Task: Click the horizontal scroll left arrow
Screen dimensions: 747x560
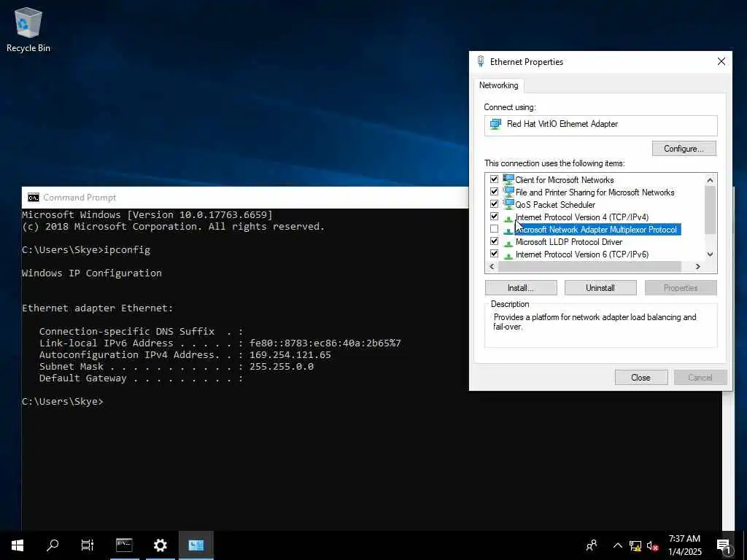Action: click(492, 267)
